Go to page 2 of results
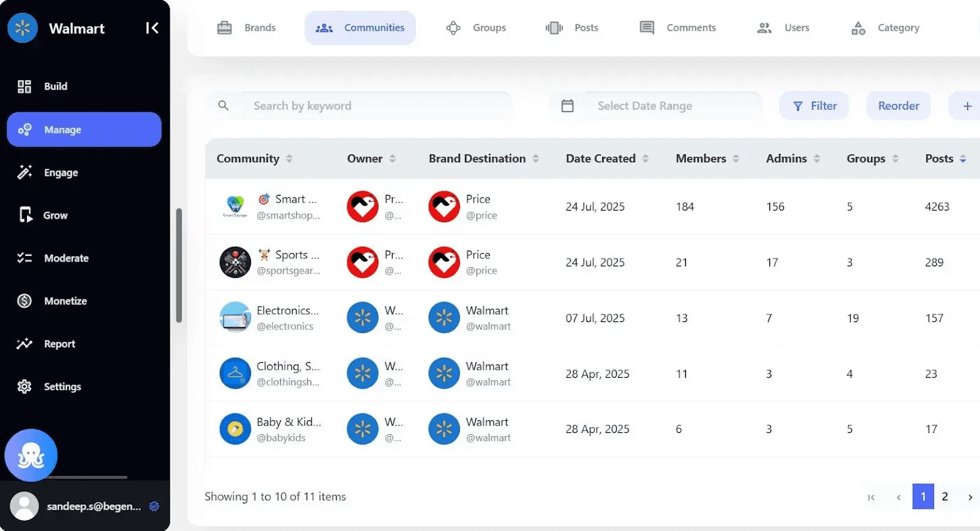This screenshot has height=531, width=980. click(x=944, y=497)
